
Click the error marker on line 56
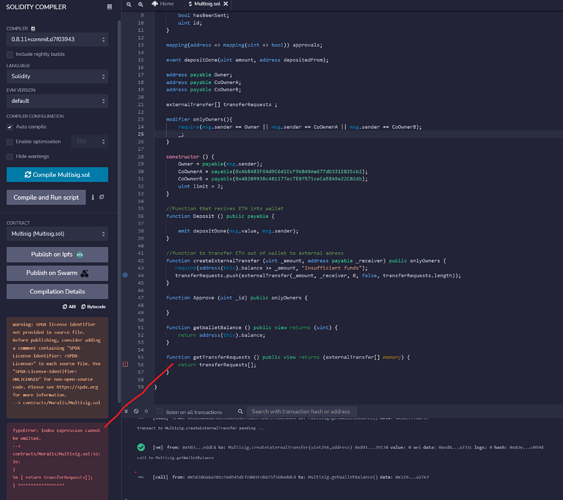click(125, 364)
